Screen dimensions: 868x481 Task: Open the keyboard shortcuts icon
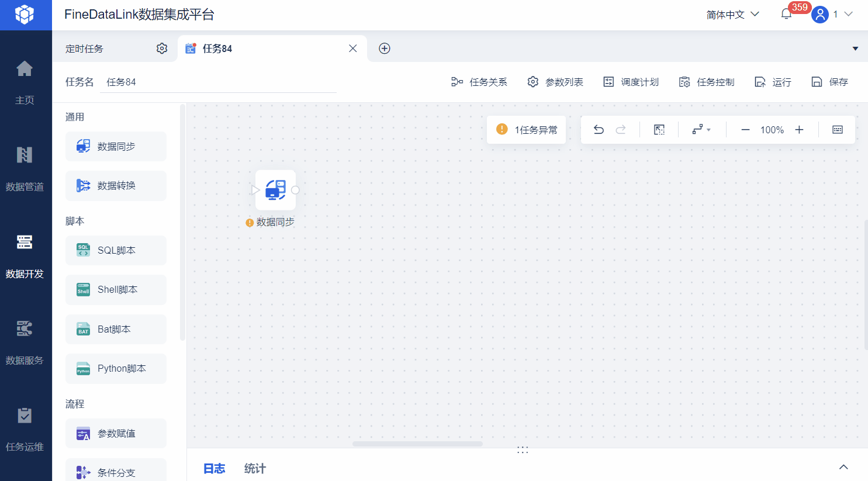coord(838,130)
